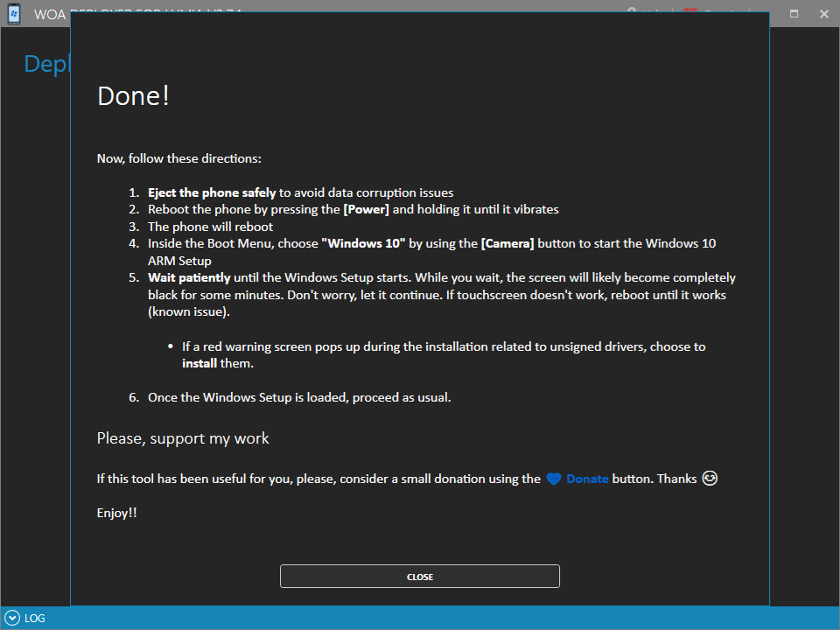Image resolution: width=840 pixels, height=630 pixels.
Task: Click the blue Donate link
Action: [587, 479]
